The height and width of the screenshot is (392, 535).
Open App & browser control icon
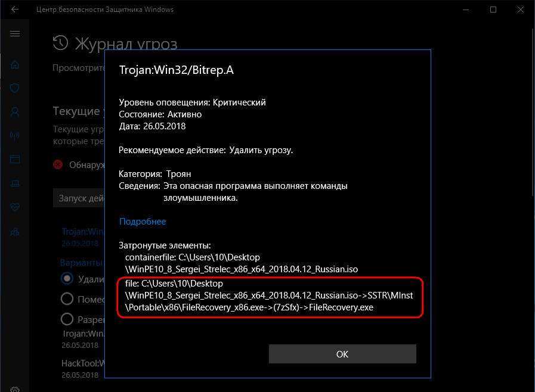pos(15,159)
